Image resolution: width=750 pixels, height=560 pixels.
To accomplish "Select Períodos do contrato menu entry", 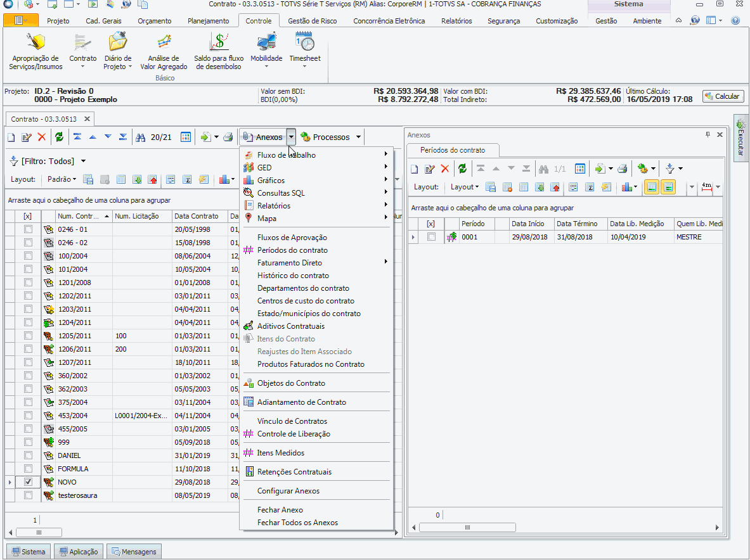I will tap(292, 250).
